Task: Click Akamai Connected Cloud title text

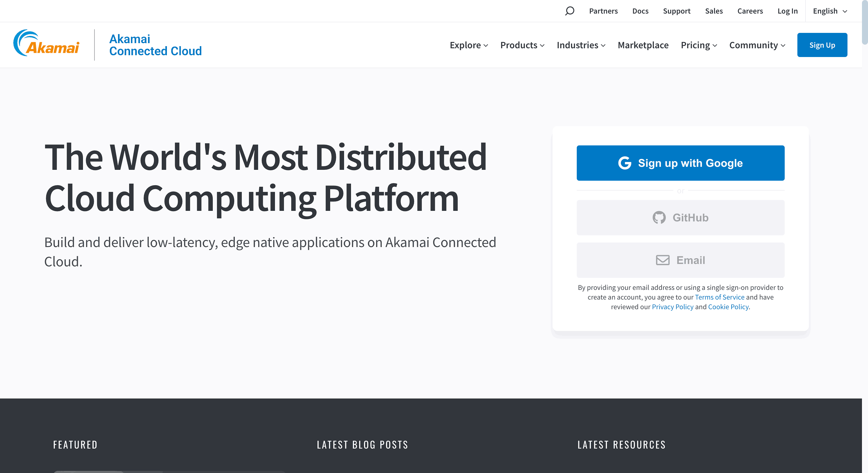Action: 155,45
